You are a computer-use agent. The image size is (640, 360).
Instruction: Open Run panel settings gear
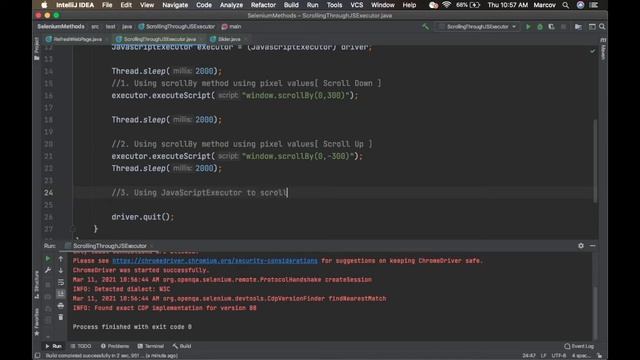pos(581,246)
